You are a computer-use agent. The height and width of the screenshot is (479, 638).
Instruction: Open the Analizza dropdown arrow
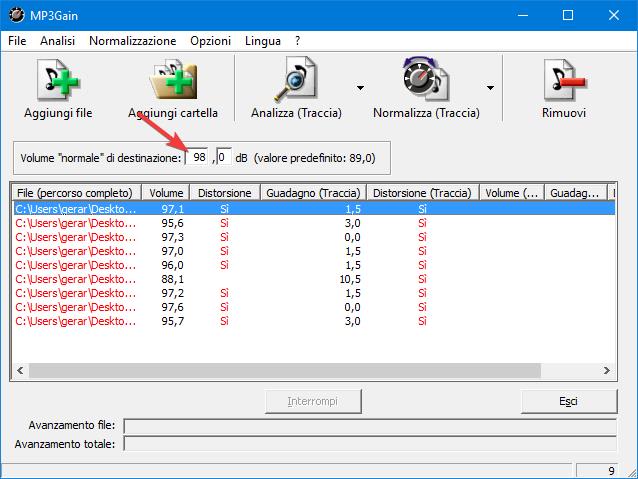point(360,87)
